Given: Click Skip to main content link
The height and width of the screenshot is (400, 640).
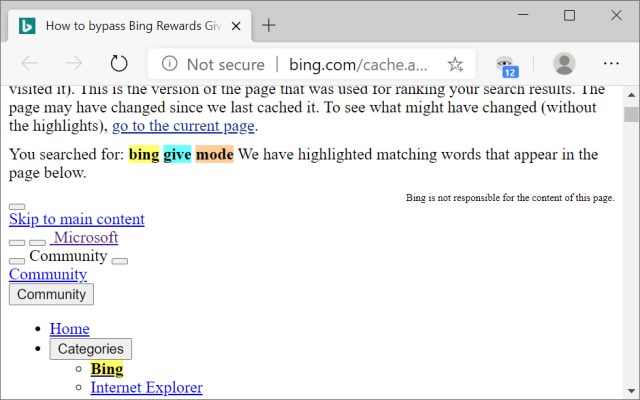Looking at the screenshot, I should click(77, 219).
